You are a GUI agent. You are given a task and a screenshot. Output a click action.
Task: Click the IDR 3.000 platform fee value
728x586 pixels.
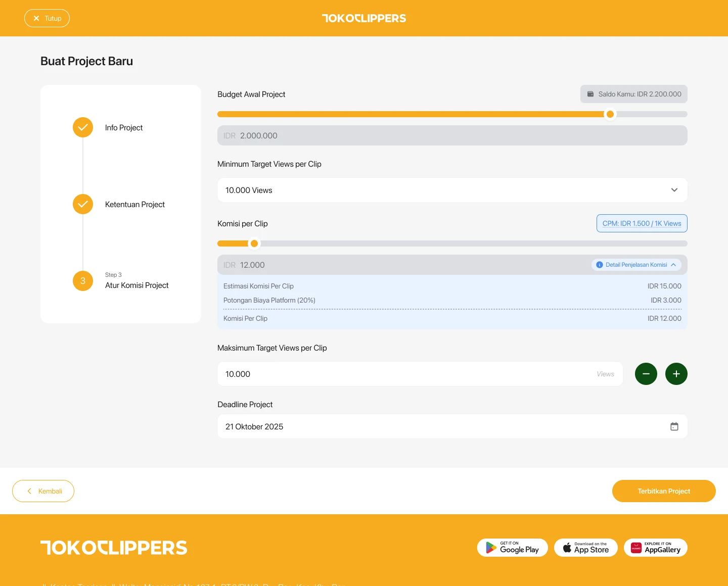[x=666, y=300]
